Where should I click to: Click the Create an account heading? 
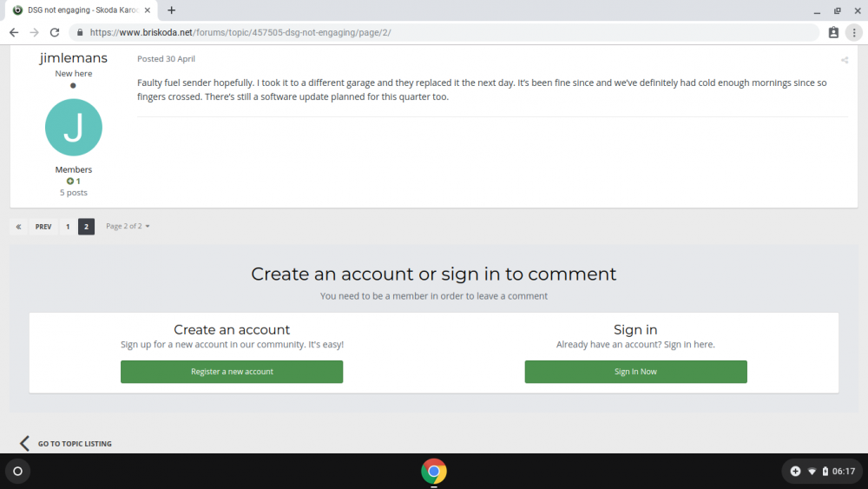click(x=232, y=329)
